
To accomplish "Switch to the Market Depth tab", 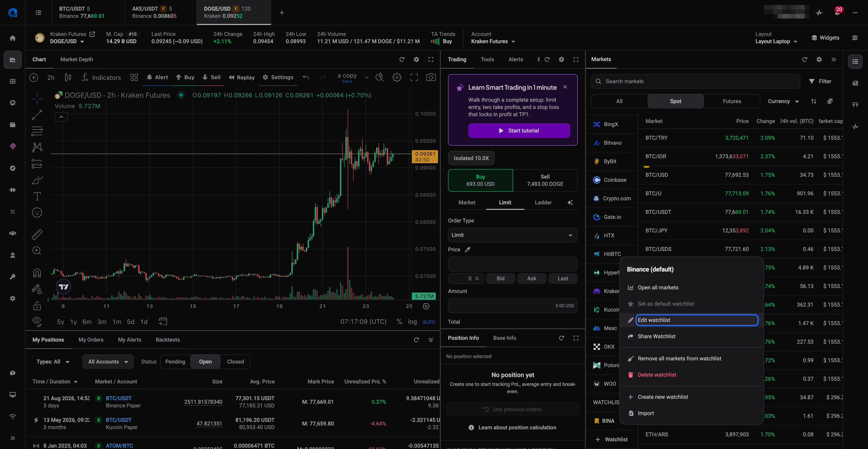I will (x=76, y=59).
